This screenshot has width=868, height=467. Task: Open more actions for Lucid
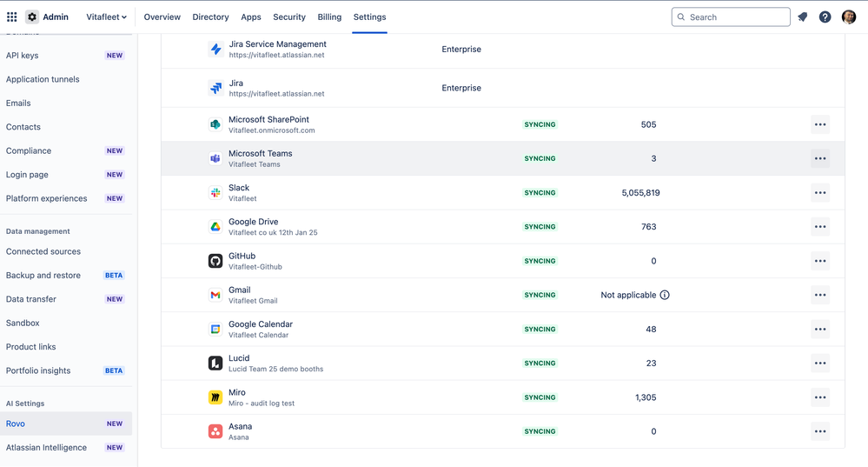coord(820,363)
